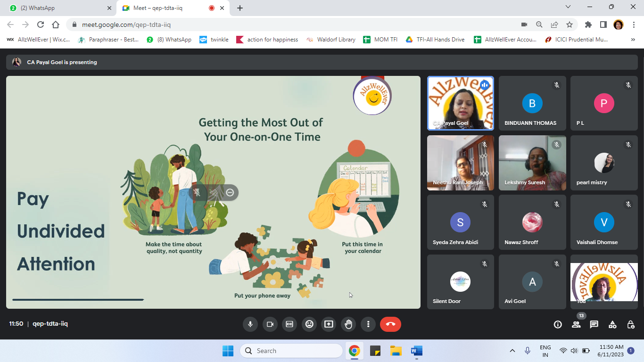Open File Explorer from the taskbar
The height and width of the screenshot is (362, 644).
point(396,351)
